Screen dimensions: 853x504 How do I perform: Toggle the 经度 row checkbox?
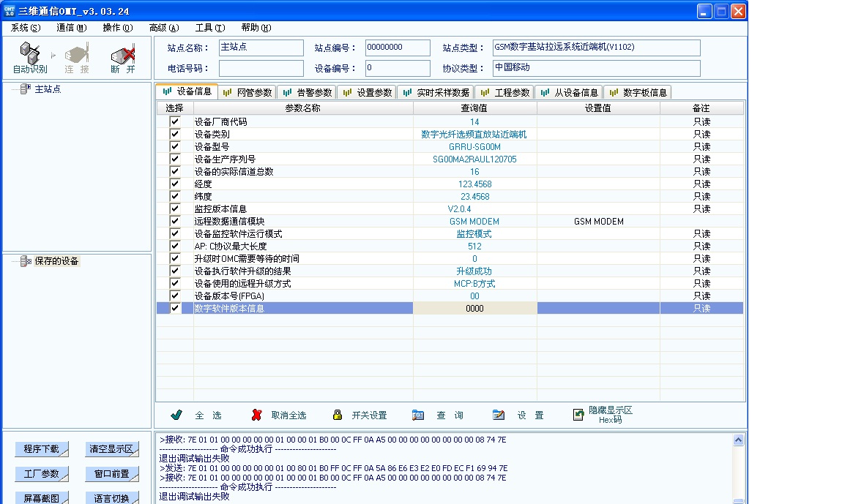(x=174, y=184)
